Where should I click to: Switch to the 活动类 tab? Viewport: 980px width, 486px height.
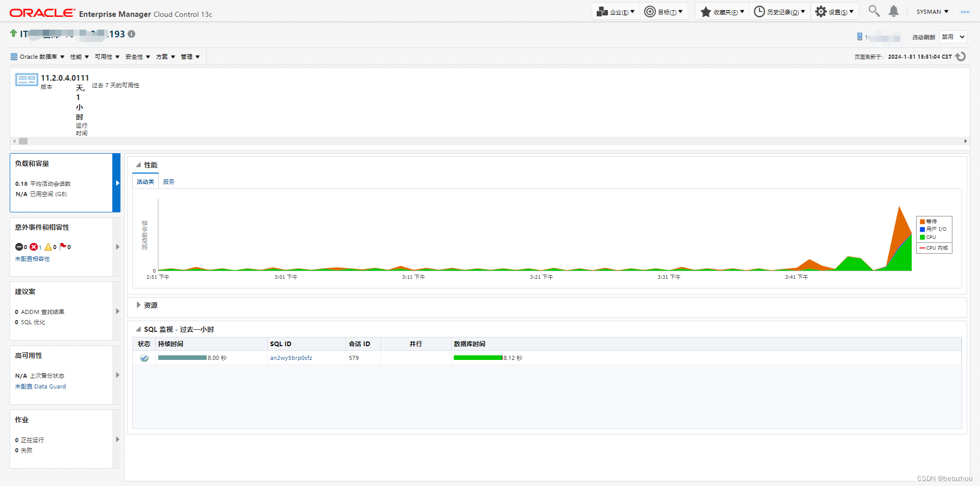point(145,182)
